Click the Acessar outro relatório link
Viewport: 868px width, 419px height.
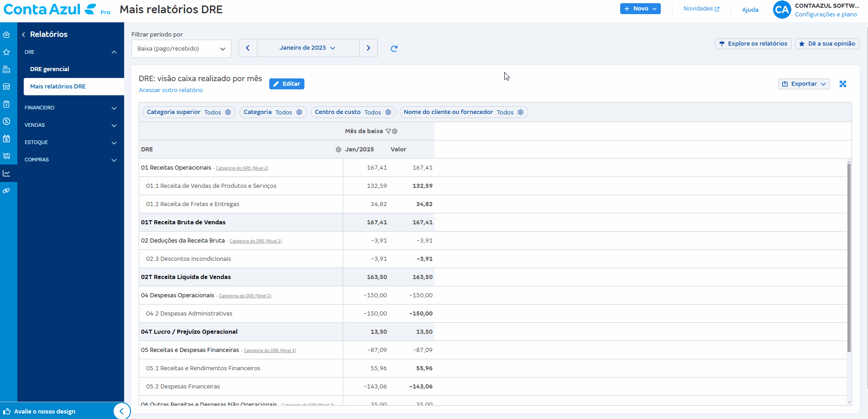point(171,90)
